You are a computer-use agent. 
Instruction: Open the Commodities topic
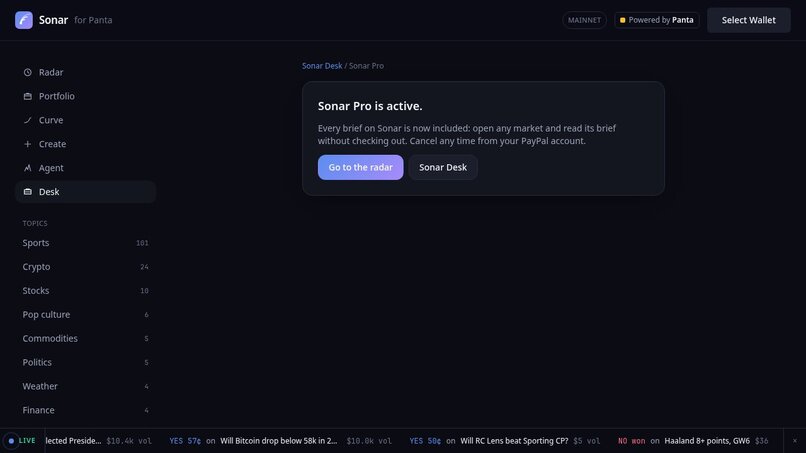(x=85, y=338)
